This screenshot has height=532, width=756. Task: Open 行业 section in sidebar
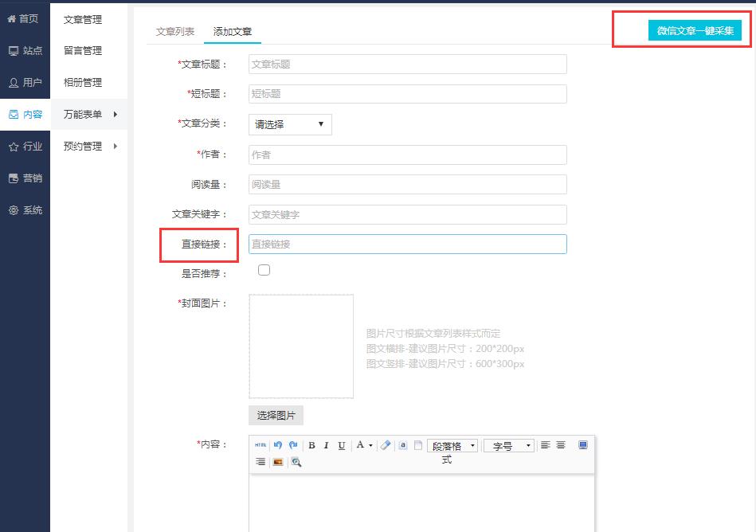(x=25, y=147)
